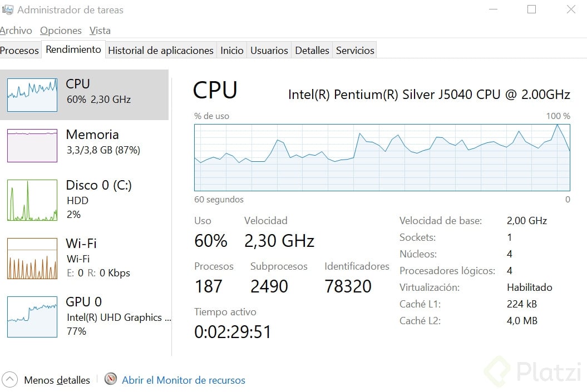Click Abrir el Monitor de recursos link
The image size is (587, 392).
point(183,380)
